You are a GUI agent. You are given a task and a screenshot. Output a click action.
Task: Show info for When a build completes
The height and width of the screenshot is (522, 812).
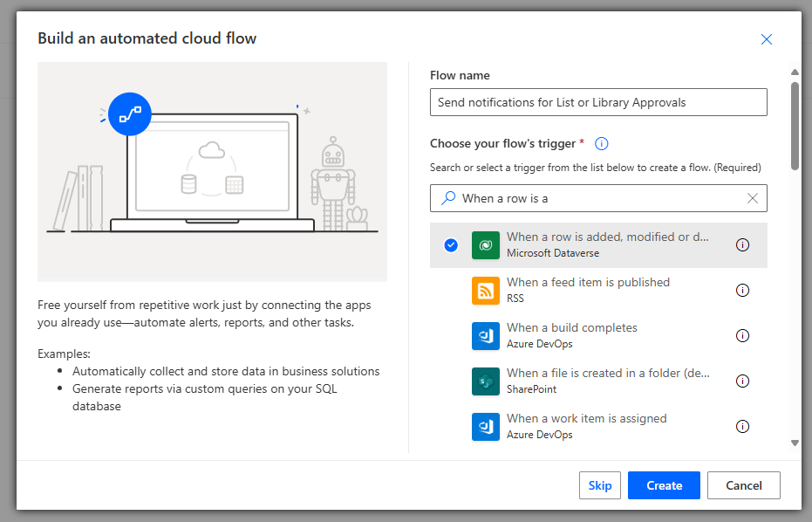(x=742, y=336)
